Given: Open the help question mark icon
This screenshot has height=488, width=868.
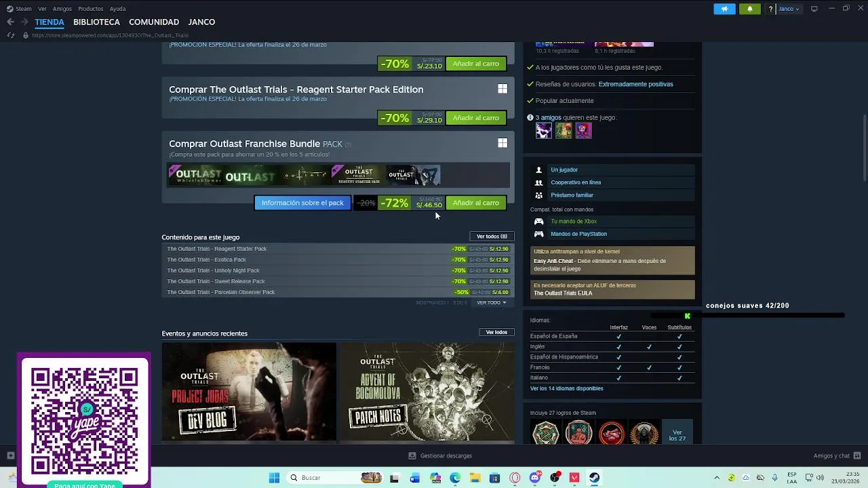Looking at the screenshot, I should pos(770,9).
